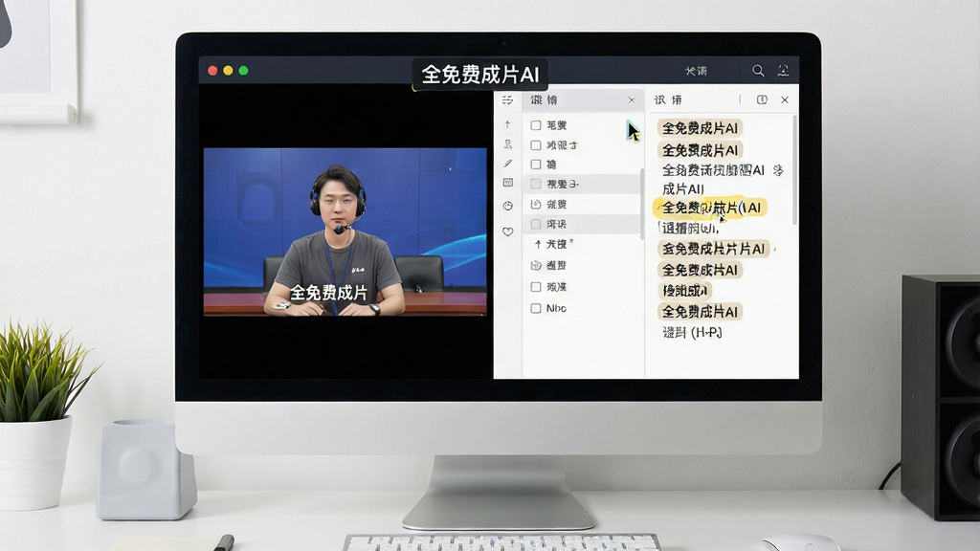
Task: Select the yellow highlighted 全免费 entry
Action: 711,208
